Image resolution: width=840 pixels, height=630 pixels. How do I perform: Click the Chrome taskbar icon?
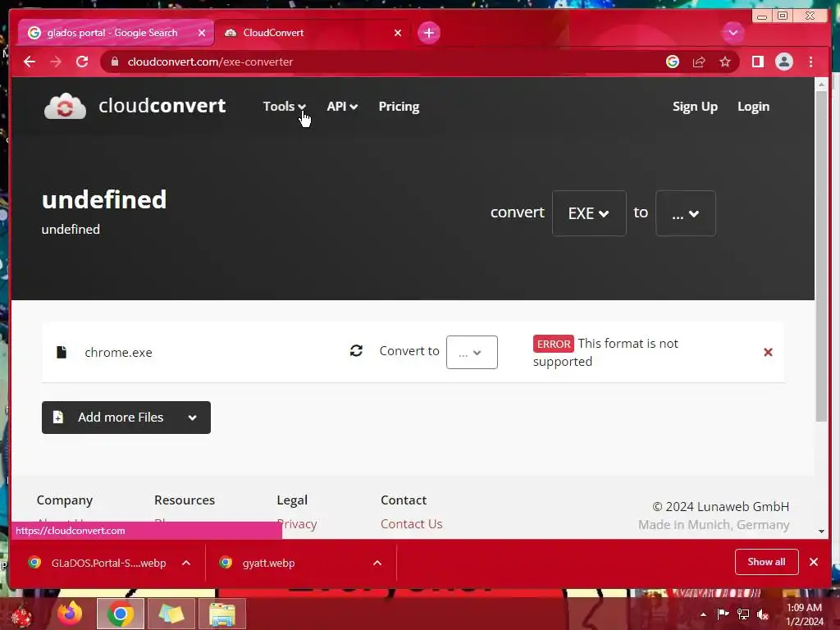tap(120, 614)
